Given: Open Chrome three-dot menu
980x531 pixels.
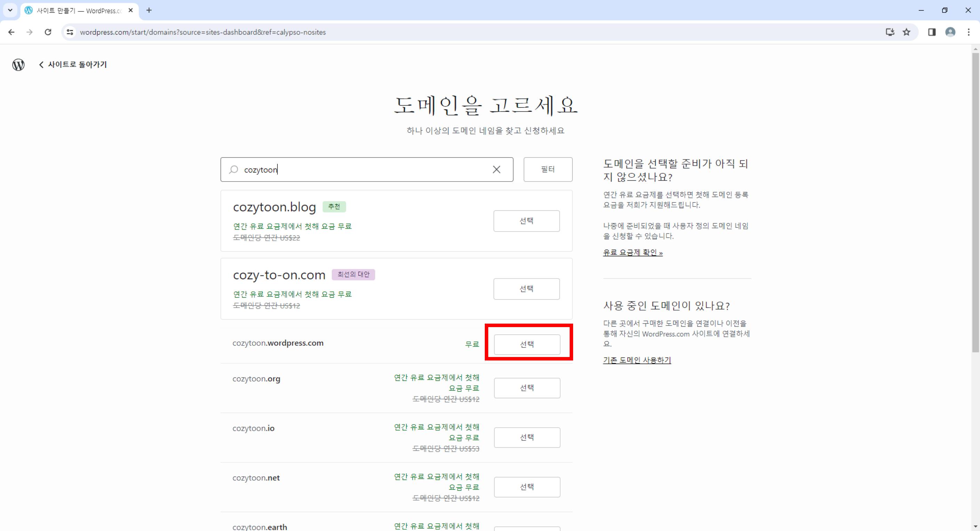Looking at the screenshot, I should coord(969,32).
